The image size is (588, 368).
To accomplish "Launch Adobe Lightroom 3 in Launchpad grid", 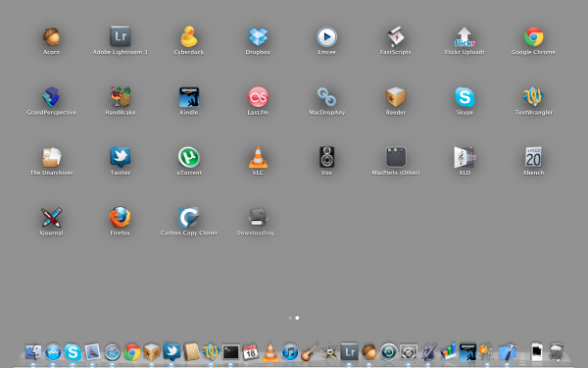I will (x=120, y=37).
